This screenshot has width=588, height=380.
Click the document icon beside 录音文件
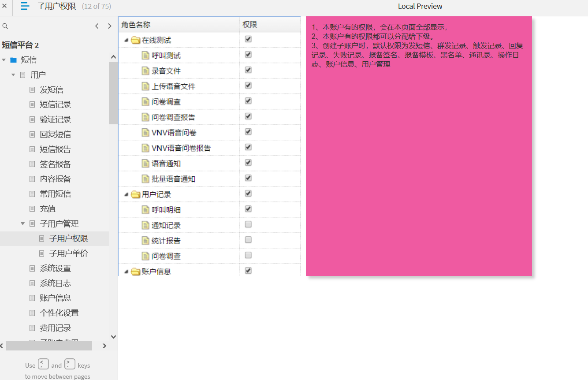click(145, 71)
